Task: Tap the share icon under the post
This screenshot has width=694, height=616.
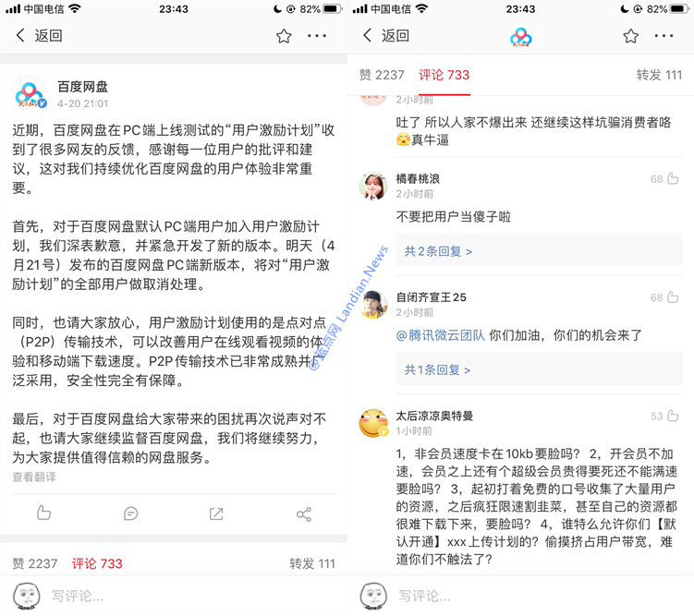Action: (x=304, y=513)
